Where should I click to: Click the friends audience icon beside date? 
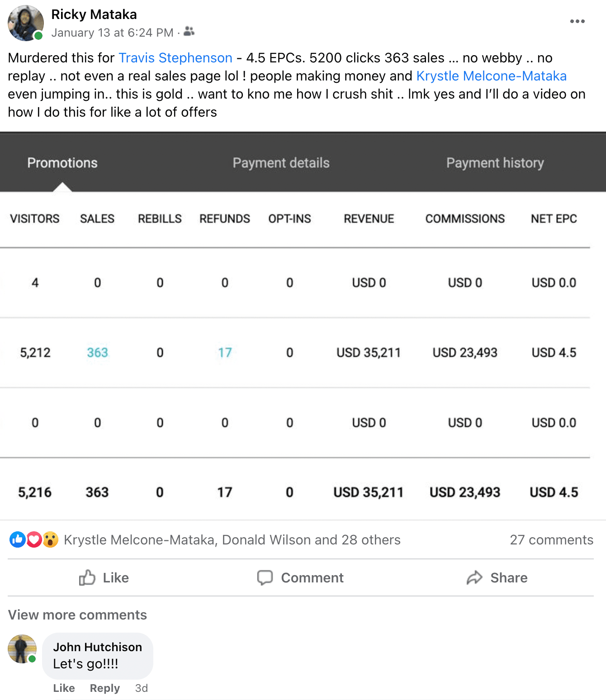[x=189, y=32]
